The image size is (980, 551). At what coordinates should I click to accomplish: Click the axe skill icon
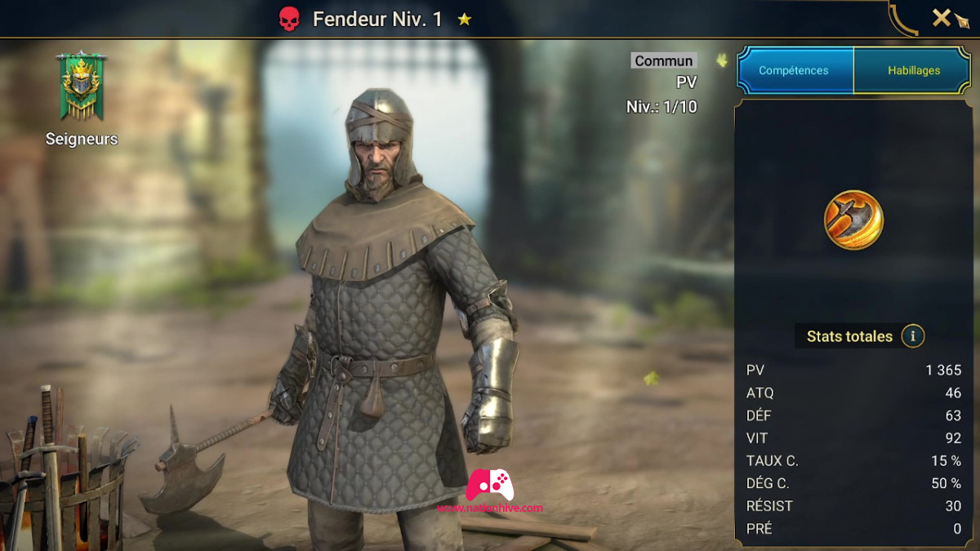[853, 220]
